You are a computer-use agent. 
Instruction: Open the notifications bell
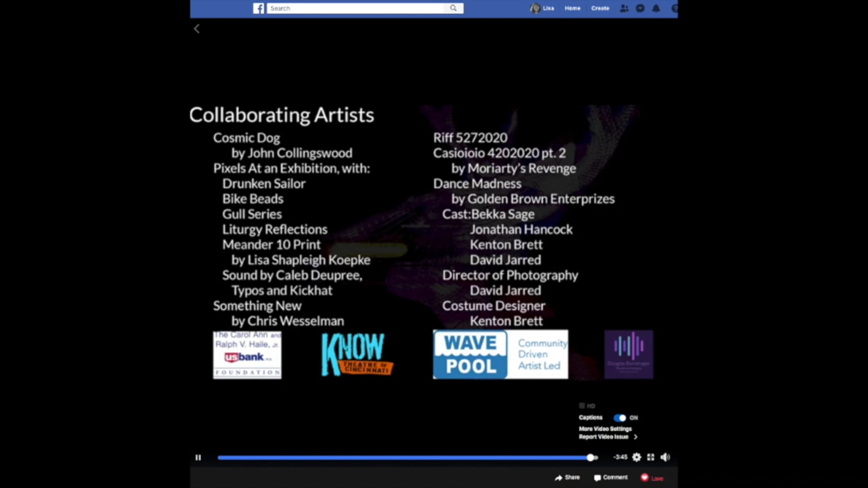(x=656, y=8)
